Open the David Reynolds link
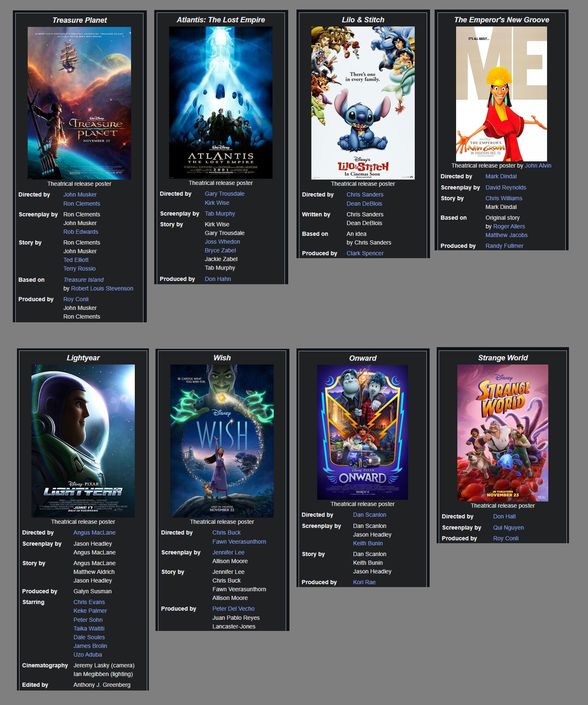This screenshot has height=705, width=588. click(506, 187)
